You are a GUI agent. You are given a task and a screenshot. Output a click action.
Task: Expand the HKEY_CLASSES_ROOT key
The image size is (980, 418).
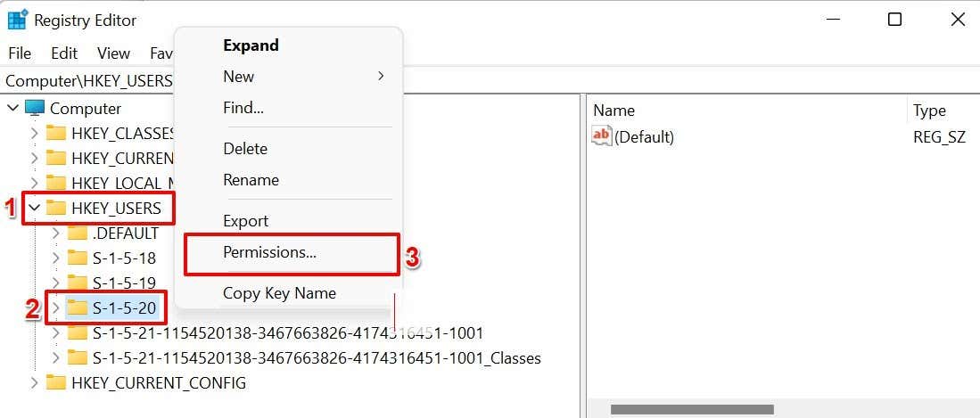35,133
